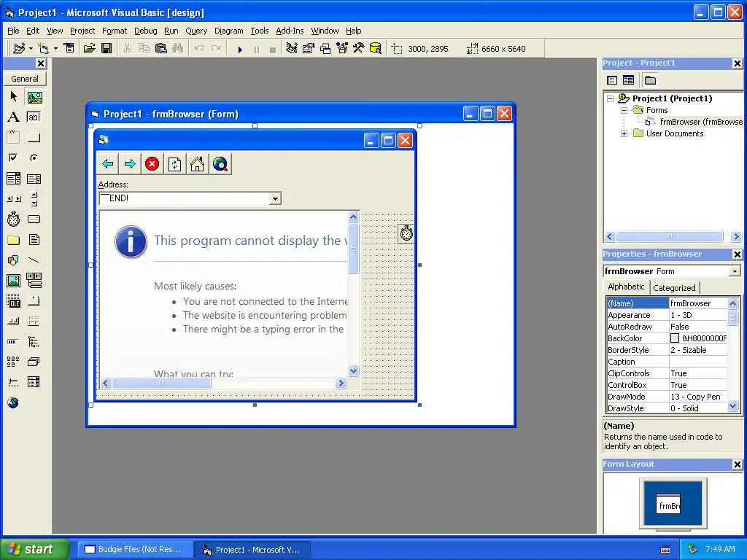Click View Object in Project panel
Screen dimensions: 747x560
628,80
